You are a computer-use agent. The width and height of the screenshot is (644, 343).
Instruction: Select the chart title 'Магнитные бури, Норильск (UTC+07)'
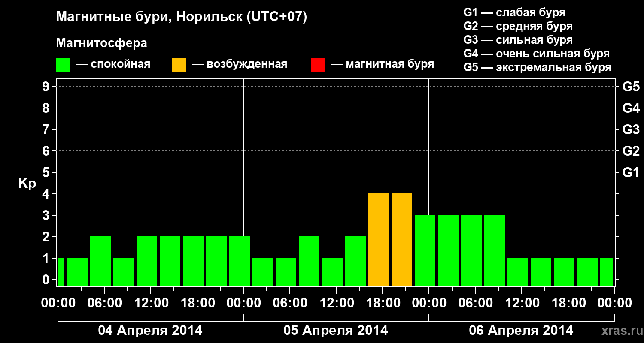[x=182, y=17]
